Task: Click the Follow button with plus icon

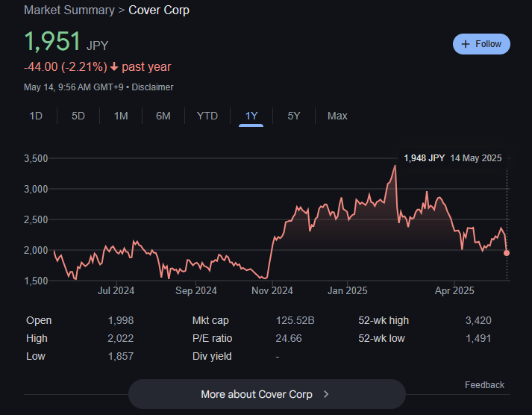Action: point(481,44)
